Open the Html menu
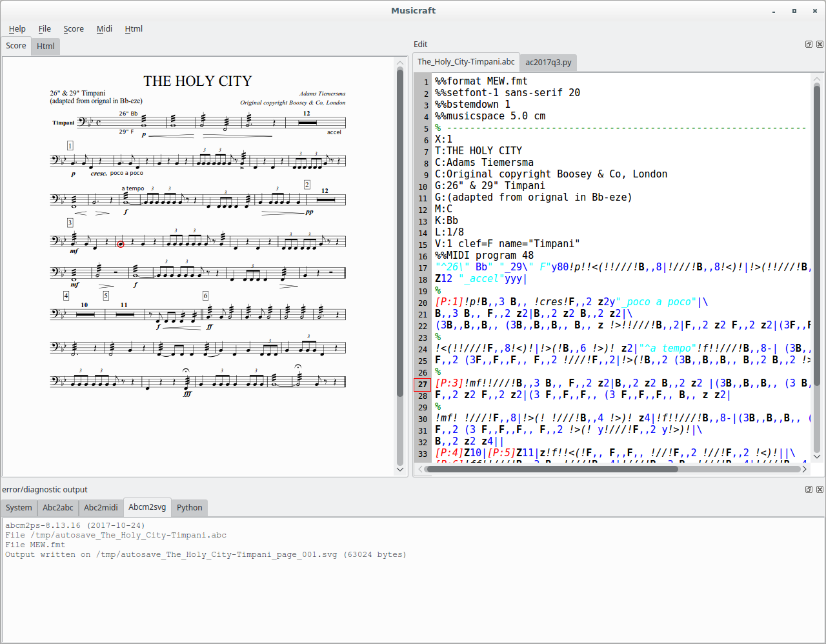The image size is (826, 644). tap(134, 29)
